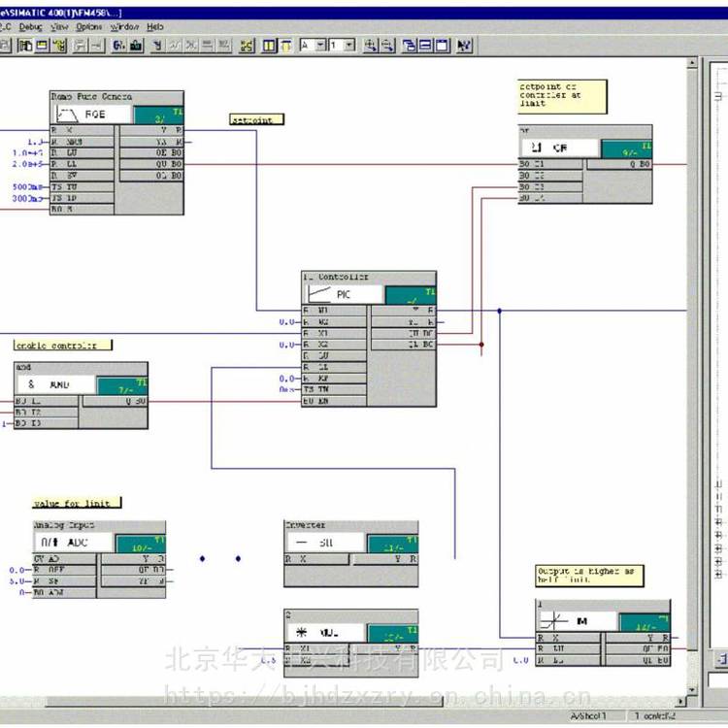Select the PIC controller block symbol
Screen dimensions: 728x728
click(x=344, y=294)
